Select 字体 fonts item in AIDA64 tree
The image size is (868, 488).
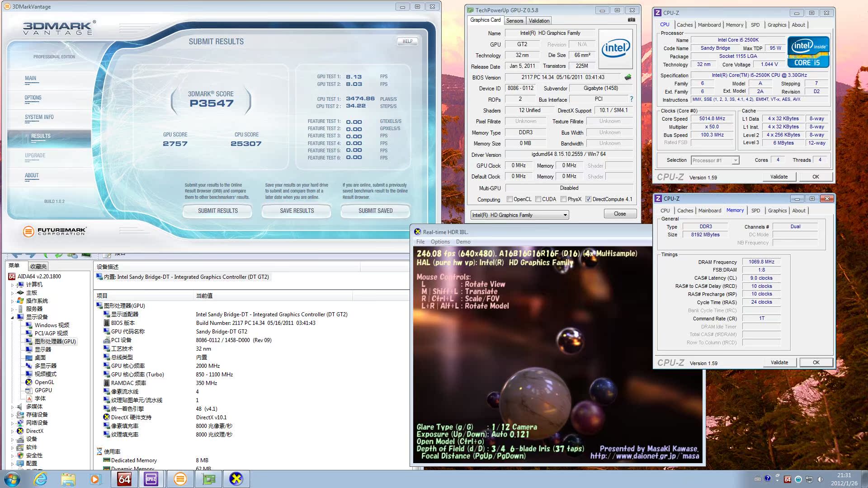click(x=40, y=399)
